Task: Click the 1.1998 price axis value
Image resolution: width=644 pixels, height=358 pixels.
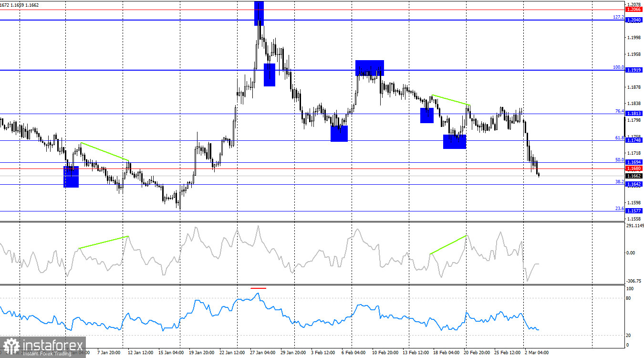Action: 634,37
